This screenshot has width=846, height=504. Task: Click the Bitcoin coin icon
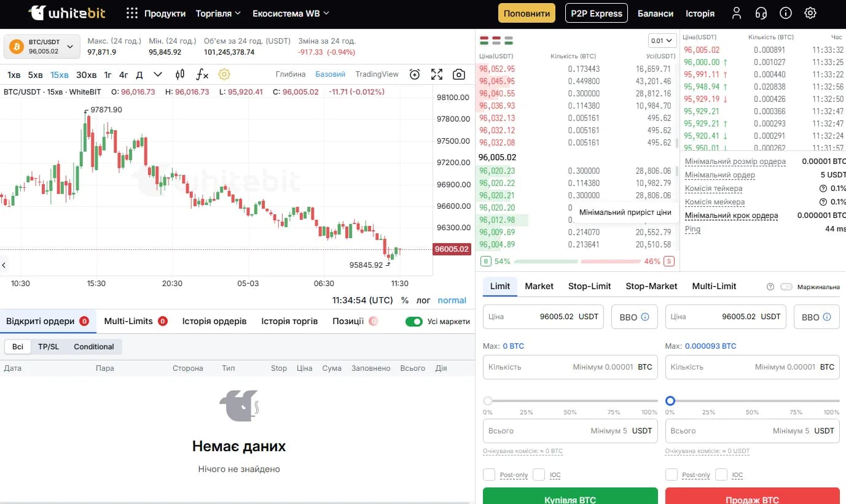click(x=16, y=47)
